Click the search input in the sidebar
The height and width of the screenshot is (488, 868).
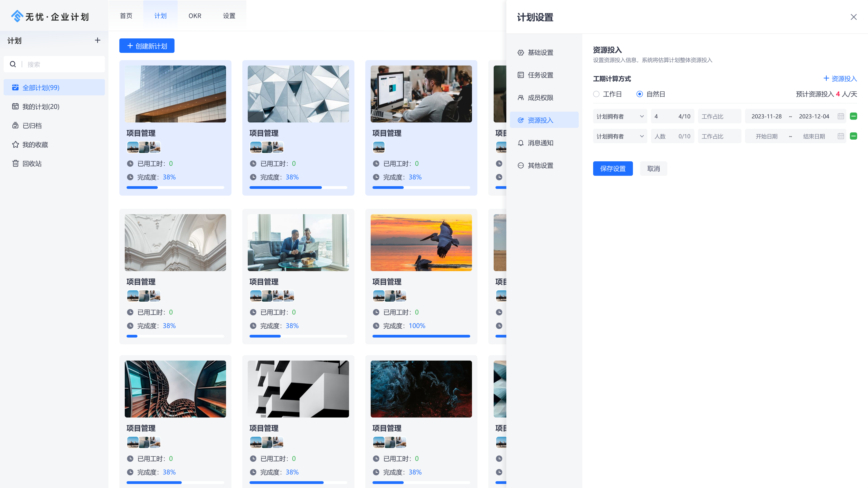[x=54, y=64]
